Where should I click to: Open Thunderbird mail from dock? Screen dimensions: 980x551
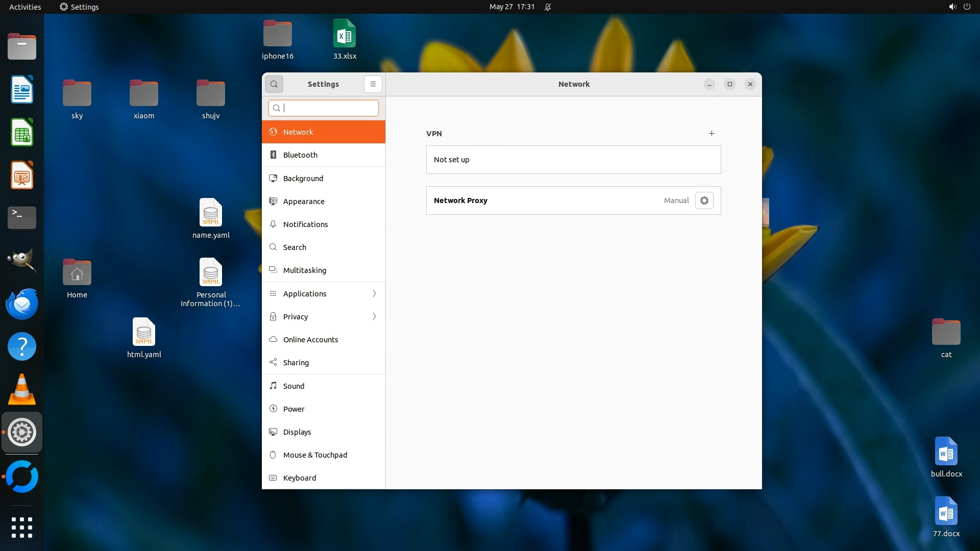coord(22,304)
